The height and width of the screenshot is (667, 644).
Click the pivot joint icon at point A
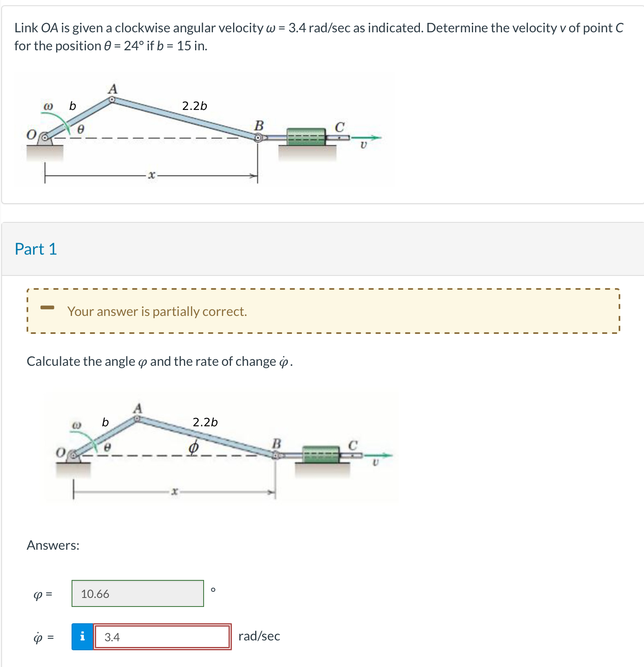coord(112,99)
